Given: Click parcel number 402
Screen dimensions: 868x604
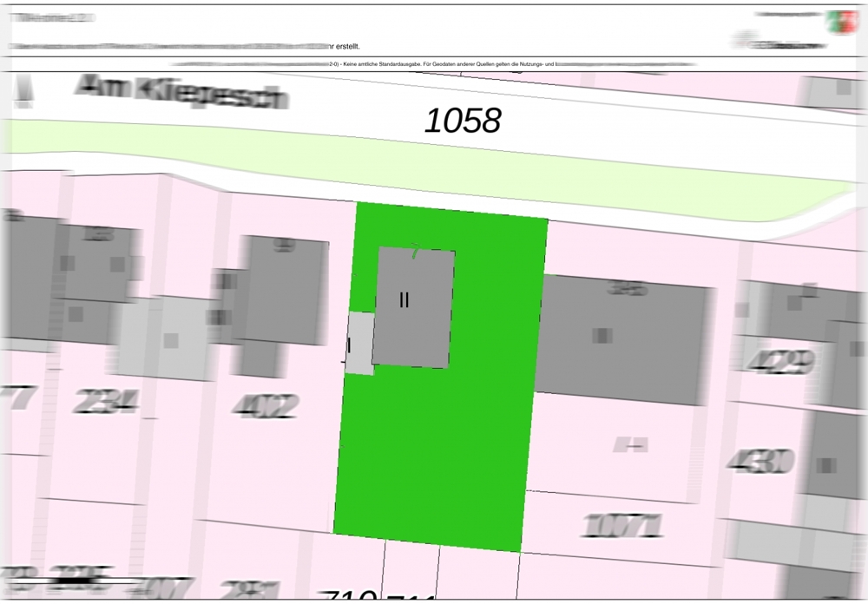Looking at the screenshot, I should point(266,405).
